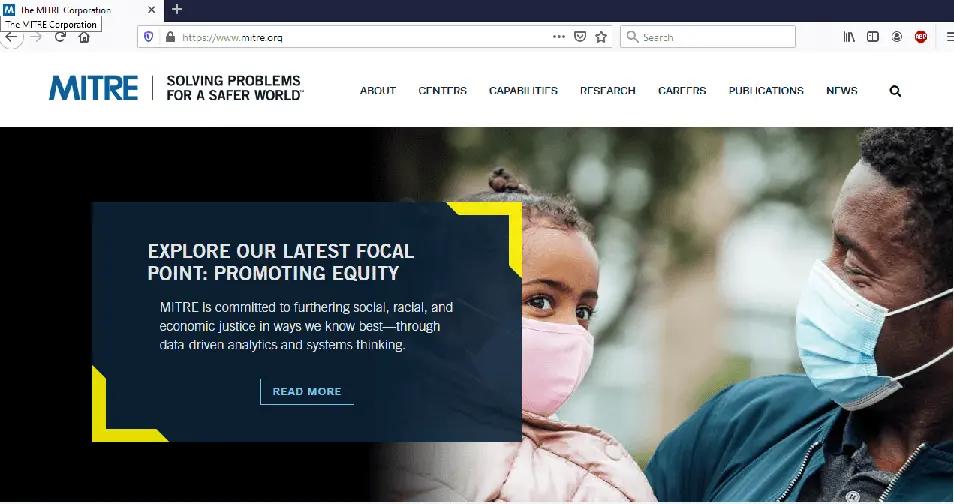Click the READ MORE button
954x504 pixels.
click(x=307, y=391)
